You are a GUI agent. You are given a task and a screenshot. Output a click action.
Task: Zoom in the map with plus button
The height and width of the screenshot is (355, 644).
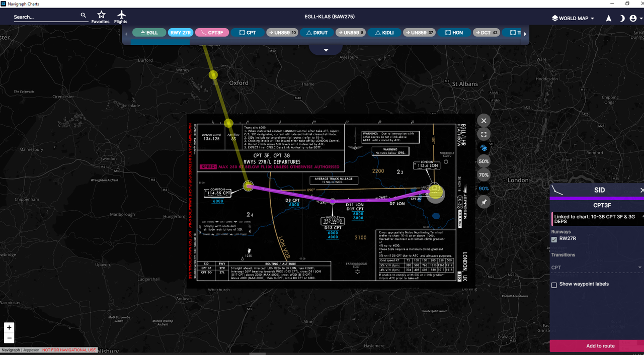tap(9, 327)
